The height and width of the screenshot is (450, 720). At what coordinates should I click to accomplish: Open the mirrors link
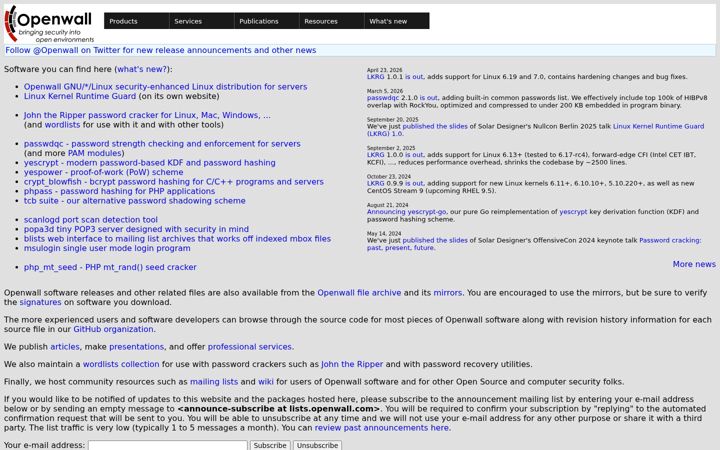click(448, 293)
